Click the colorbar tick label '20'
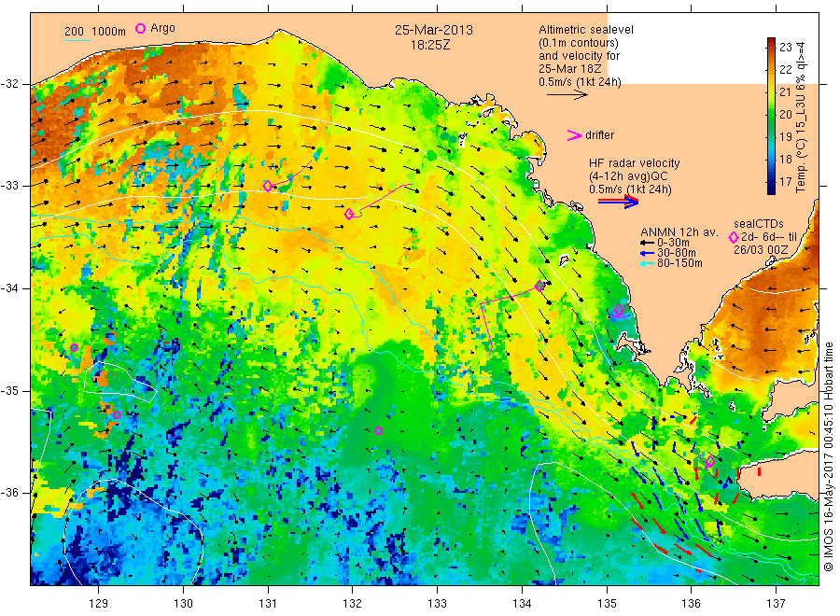Screen dimensions: 840x616 click(785, 114)
